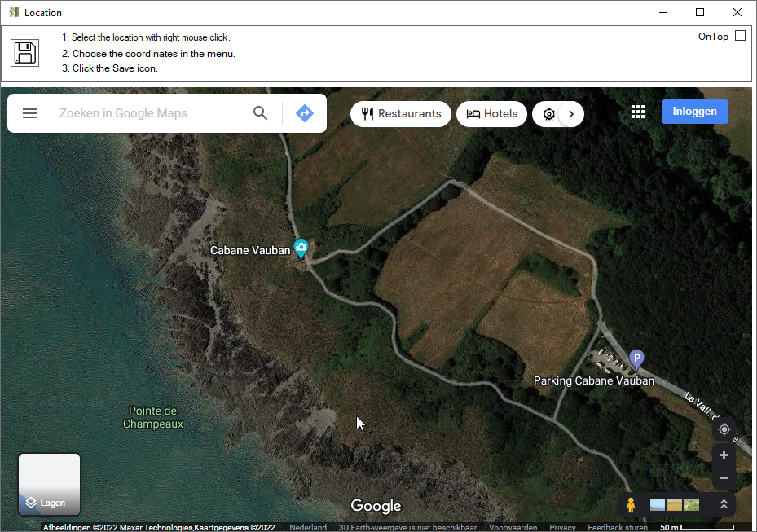Zoom in using the plus button

(724, 455)
